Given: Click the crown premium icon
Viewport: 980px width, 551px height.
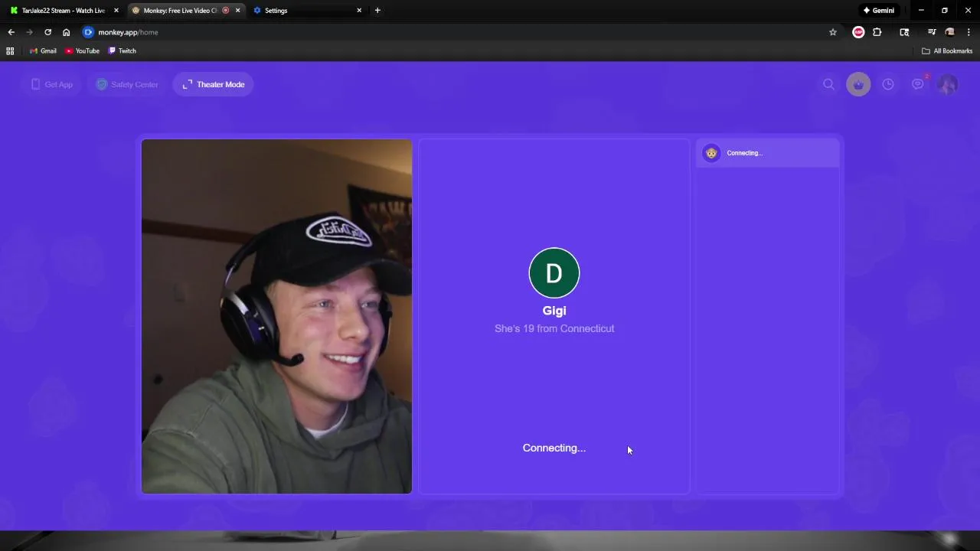Looking at the screenshot, I should (858, 84).
